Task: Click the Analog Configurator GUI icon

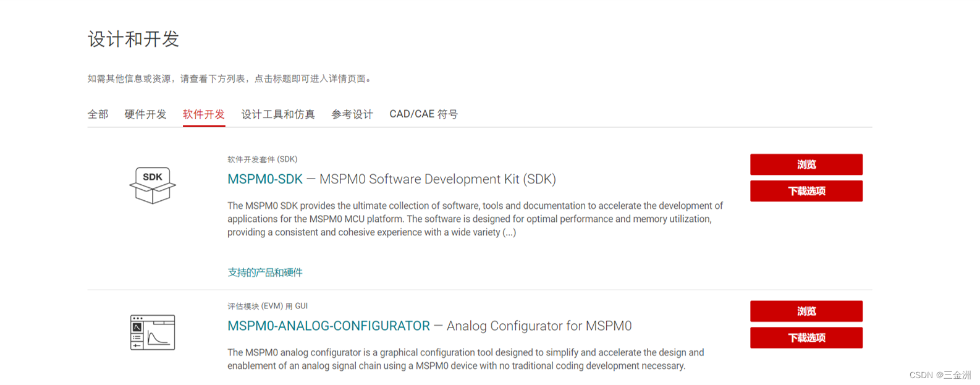Action: coord(153,332)
